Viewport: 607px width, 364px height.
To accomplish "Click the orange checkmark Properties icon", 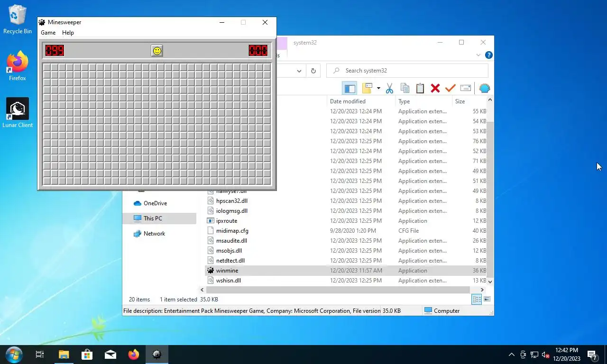I will point(451,88).
